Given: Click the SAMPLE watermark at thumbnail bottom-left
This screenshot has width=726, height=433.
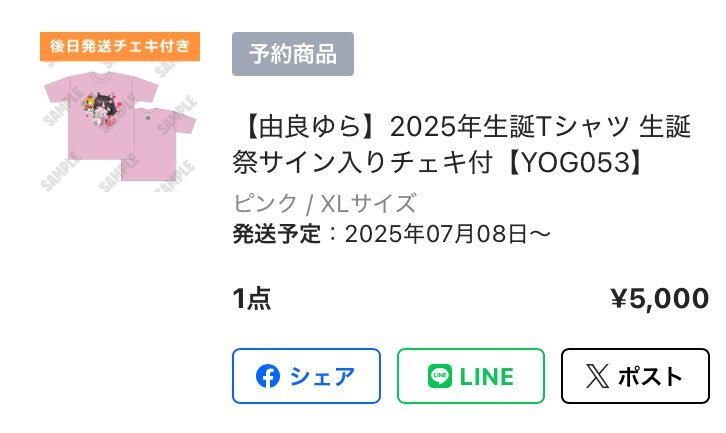Looking at the screenshot, I should (x=59, y=172).
